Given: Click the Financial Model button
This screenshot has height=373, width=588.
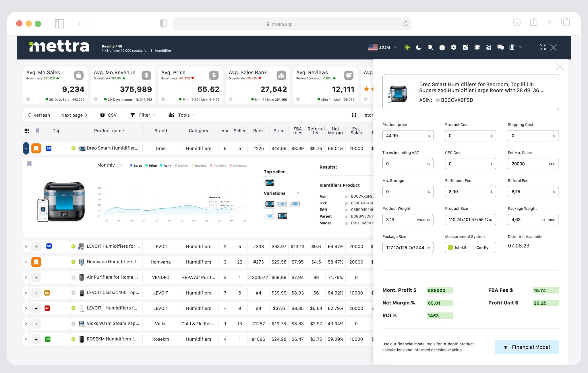Looking at the screenshot, I should coord(526,347).
